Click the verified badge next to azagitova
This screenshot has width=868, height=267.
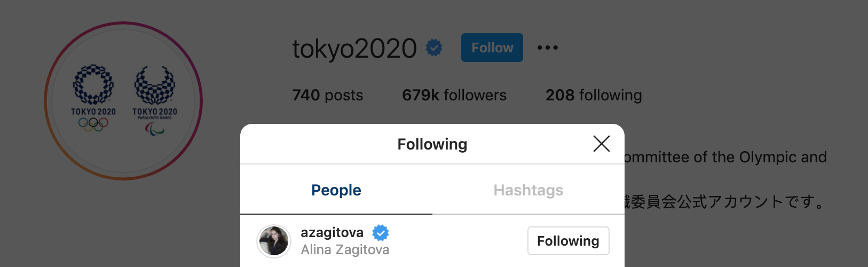[x=381, y=233]
